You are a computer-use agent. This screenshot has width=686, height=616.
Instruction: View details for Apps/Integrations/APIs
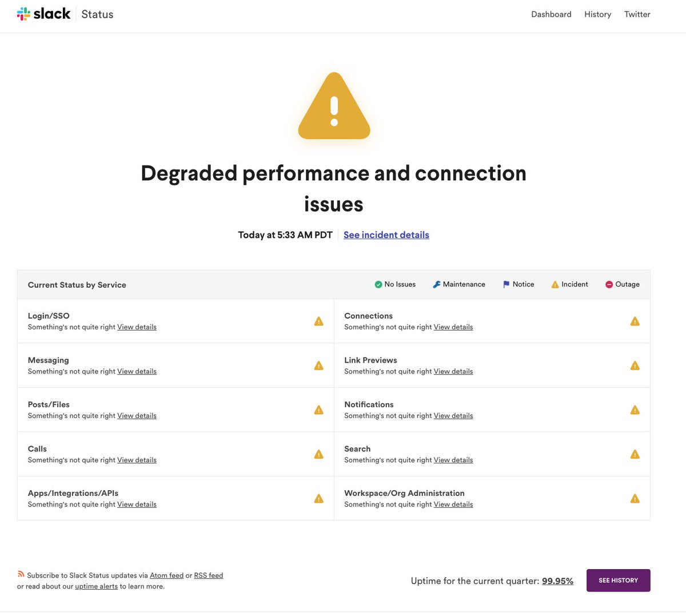pos(137,504)
